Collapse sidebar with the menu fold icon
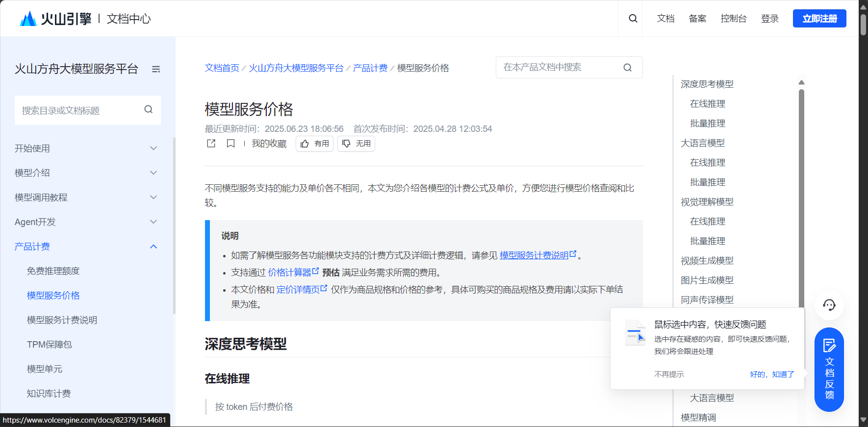The image size is (868, 427). (156, 69)
